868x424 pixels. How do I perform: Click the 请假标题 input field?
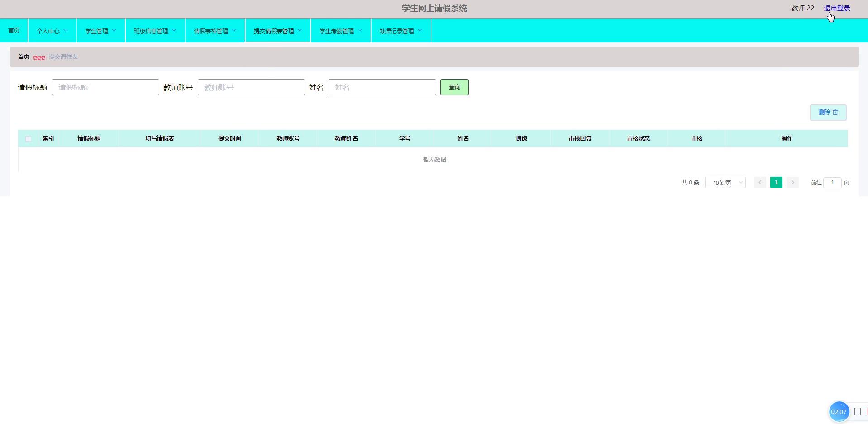pos(105,87)
